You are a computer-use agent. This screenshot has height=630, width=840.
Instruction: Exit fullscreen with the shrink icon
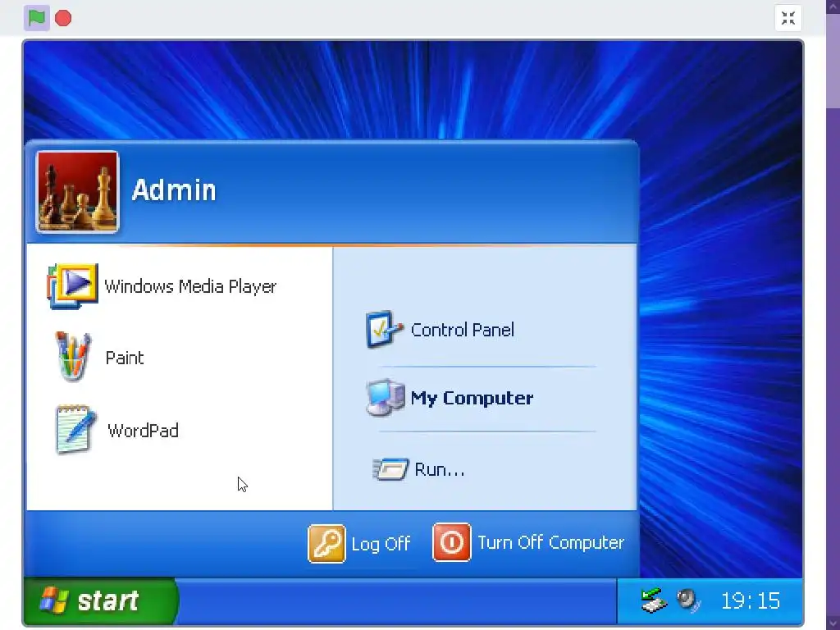tap(788, 18)
